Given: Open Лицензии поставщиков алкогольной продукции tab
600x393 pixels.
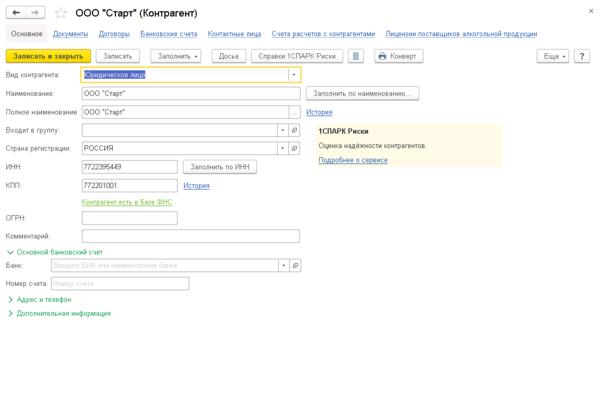Looking at the screenshot, I should 461,34.
